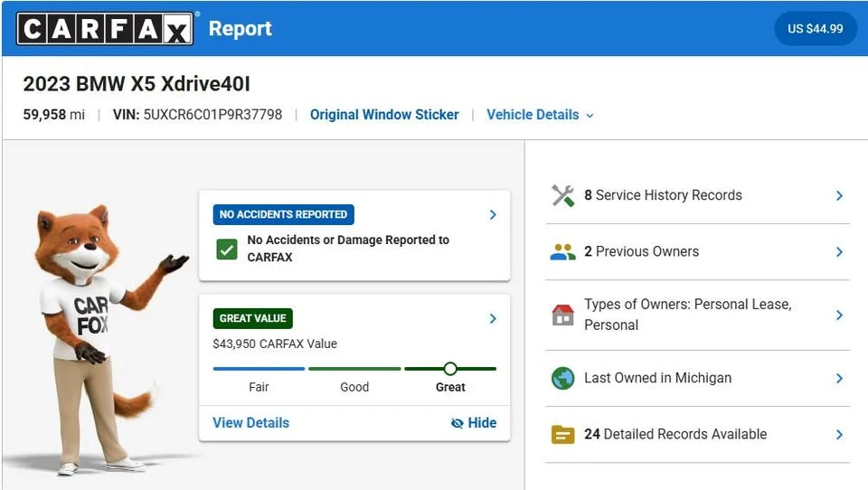Click No Accidents or Damage Reported text
The width and height of the screenshot is (868, 490).
(348, 249)
